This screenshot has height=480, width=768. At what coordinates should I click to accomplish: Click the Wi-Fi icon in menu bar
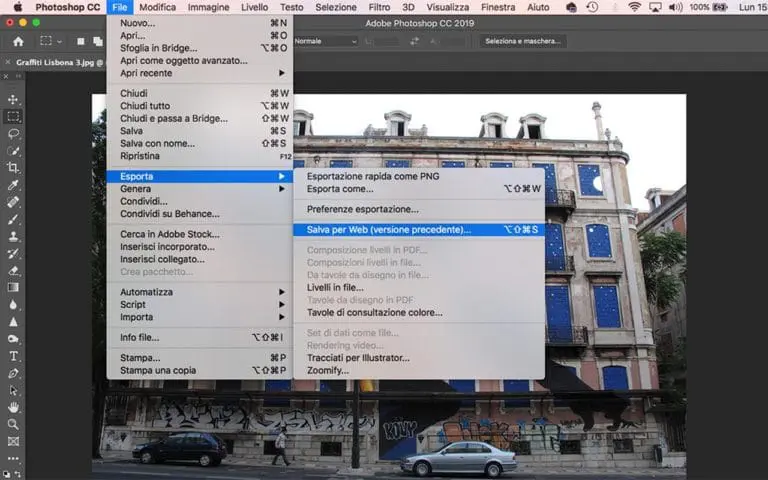pyautogui.click(x=634, y=7)
